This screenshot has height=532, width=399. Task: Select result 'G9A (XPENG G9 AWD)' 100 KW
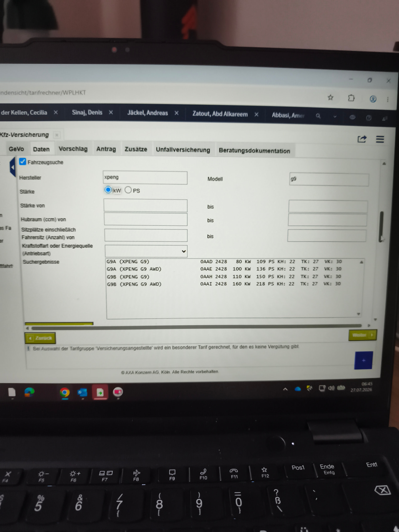[x=224, y=269]
